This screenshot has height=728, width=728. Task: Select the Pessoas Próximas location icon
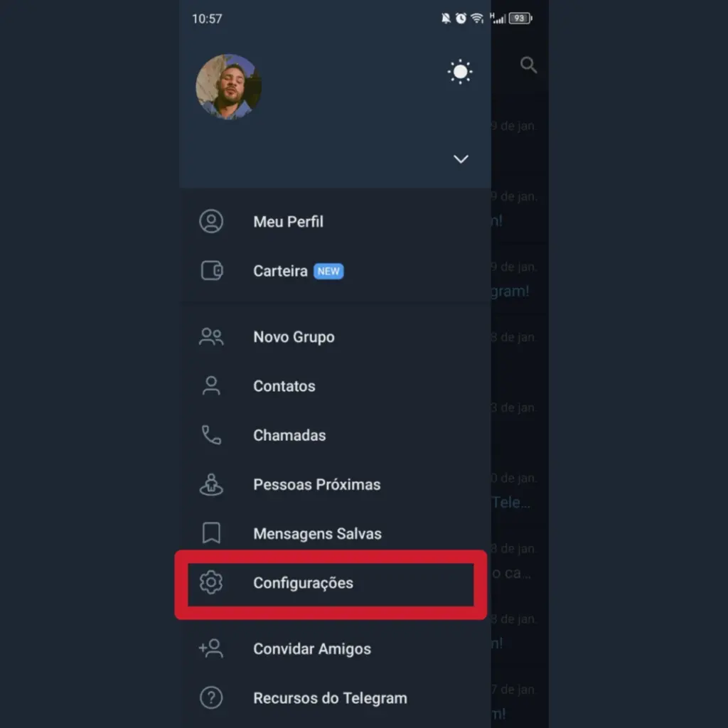pos(210,484)
